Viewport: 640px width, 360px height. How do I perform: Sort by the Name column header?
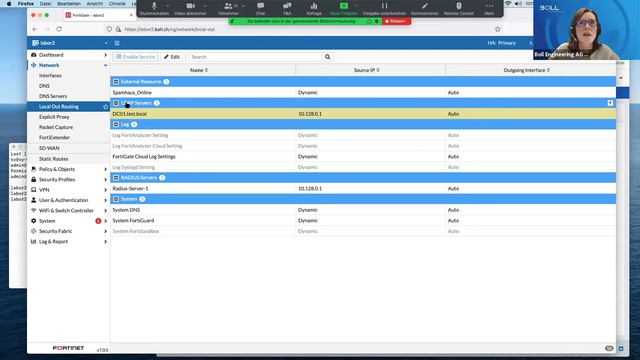pyautogui.click(x=199, y=70)
